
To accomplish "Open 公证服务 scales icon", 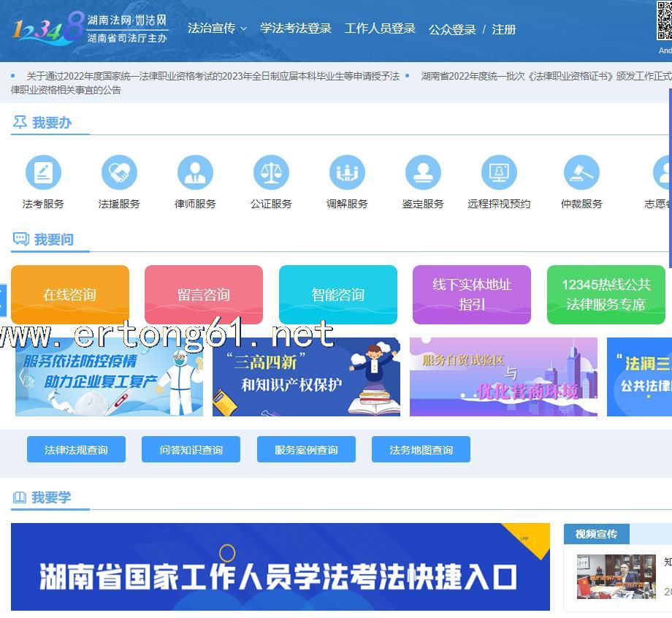I will tap(271, 173).
